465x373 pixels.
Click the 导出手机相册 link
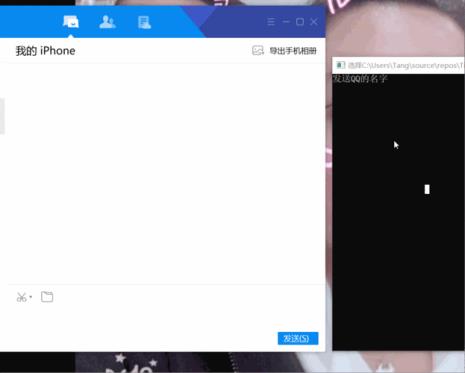pos(293,51)
